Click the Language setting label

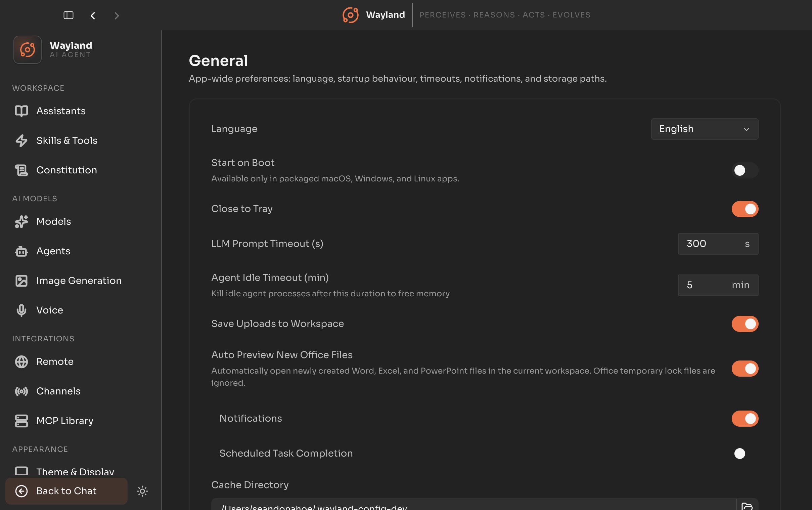pyautogui.click(x=234, y=129)
